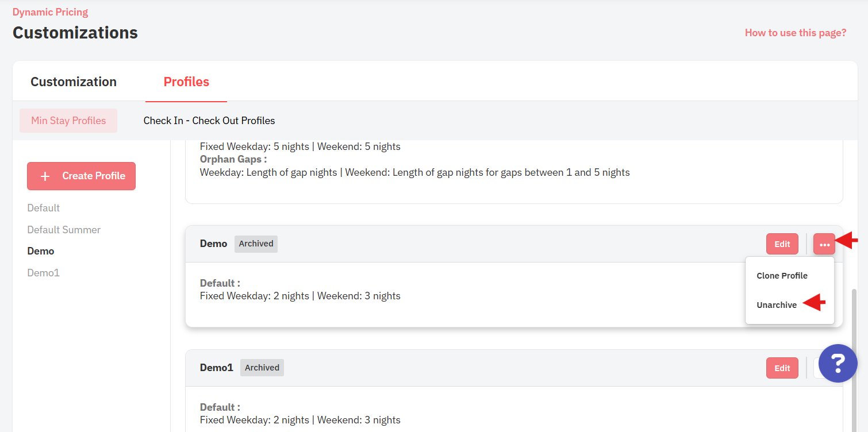Screen dimensions: 868x432
Task: Open the help question mark bubble
Action: coord(838,363)
